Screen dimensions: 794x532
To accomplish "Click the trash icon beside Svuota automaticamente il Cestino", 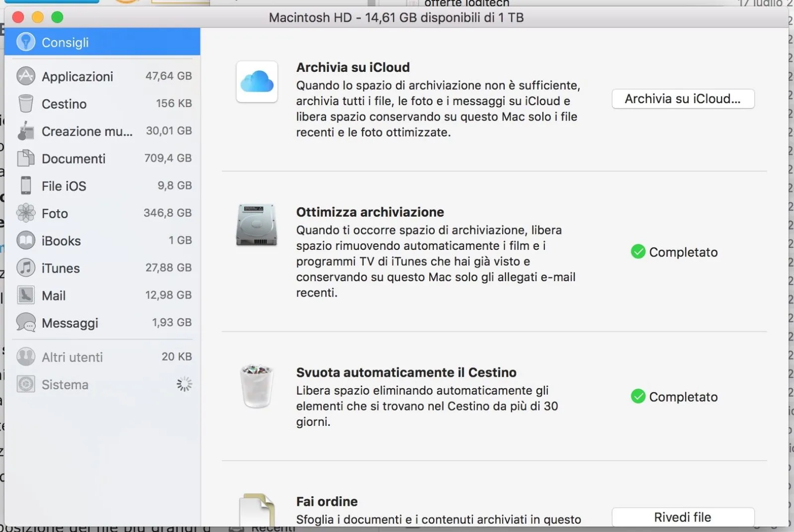I will click(x=256, y=388).
